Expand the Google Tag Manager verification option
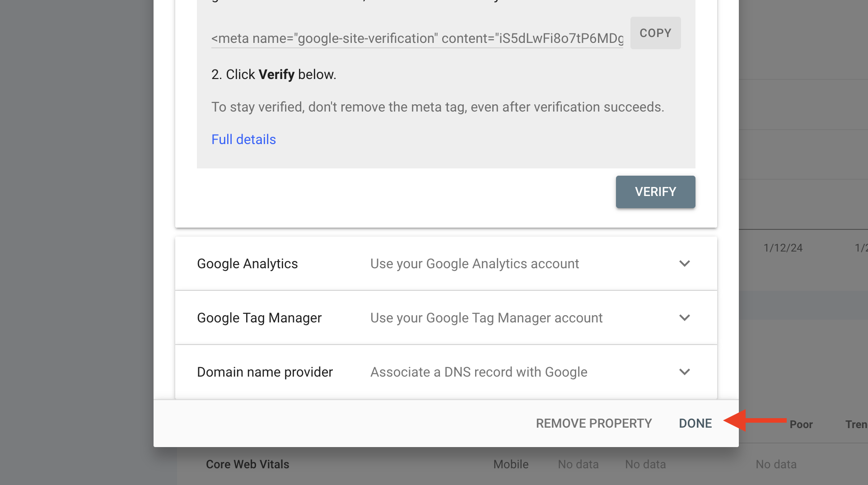The height and width of the screenshot is (485, 868). click(685, 317)
